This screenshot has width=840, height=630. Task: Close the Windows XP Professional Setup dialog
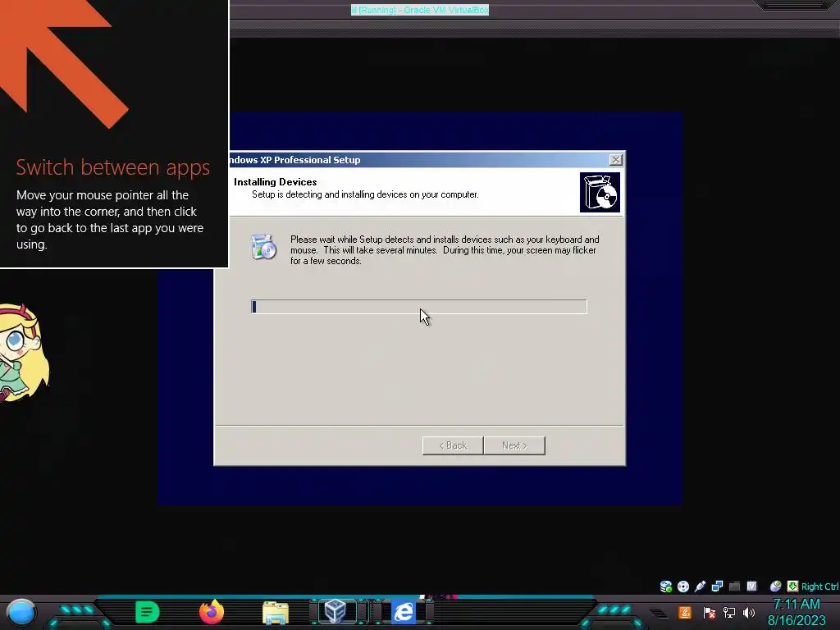click(x=615, y=160)
